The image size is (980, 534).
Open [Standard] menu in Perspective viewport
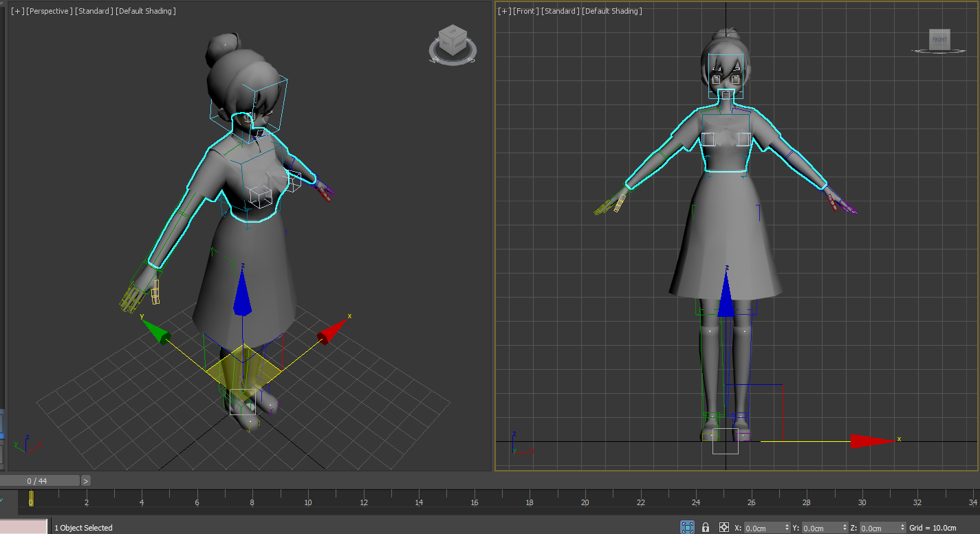[94, 11]
